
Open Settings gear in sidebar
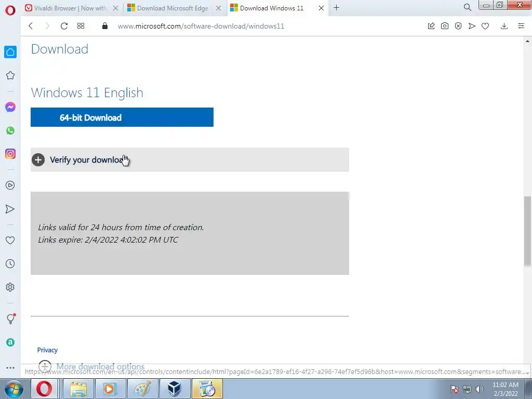point(10,287)
